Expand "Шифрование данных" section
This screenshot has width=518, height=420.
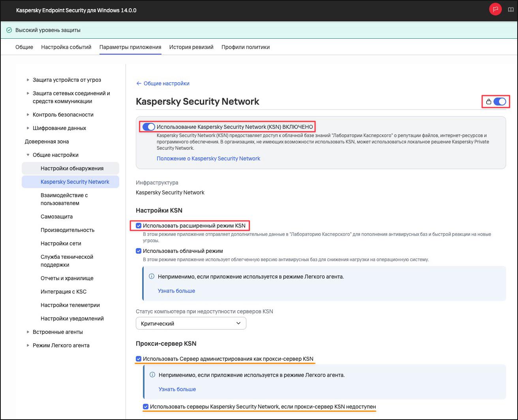coord(28,128)
